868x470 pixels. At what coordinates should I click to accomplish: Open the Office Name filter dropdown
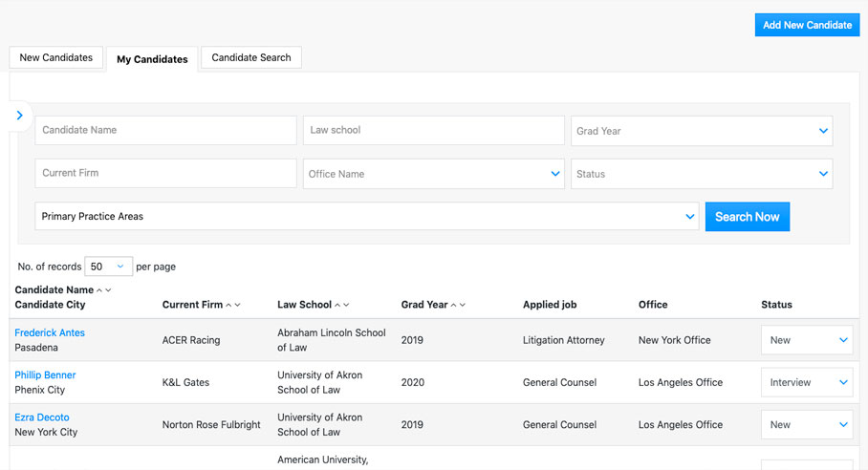coord(434,174)
